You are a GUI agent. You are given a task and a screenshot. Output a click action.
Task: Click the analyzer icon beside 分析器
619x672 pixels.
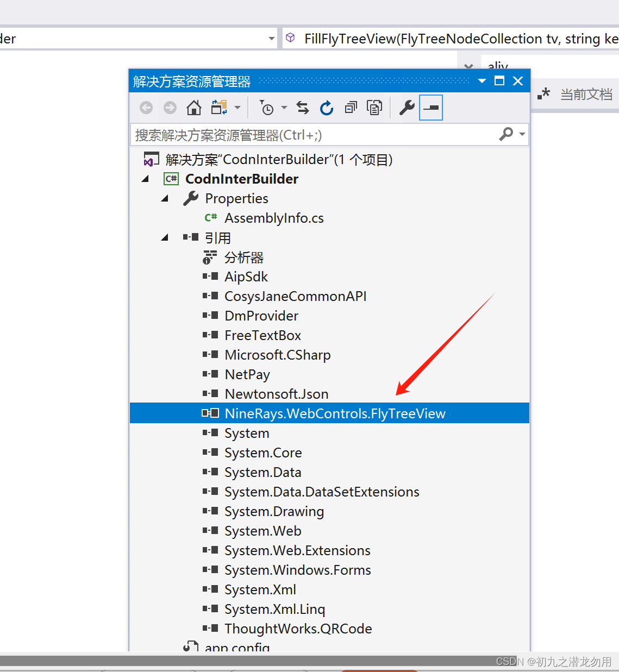[210, 257]
